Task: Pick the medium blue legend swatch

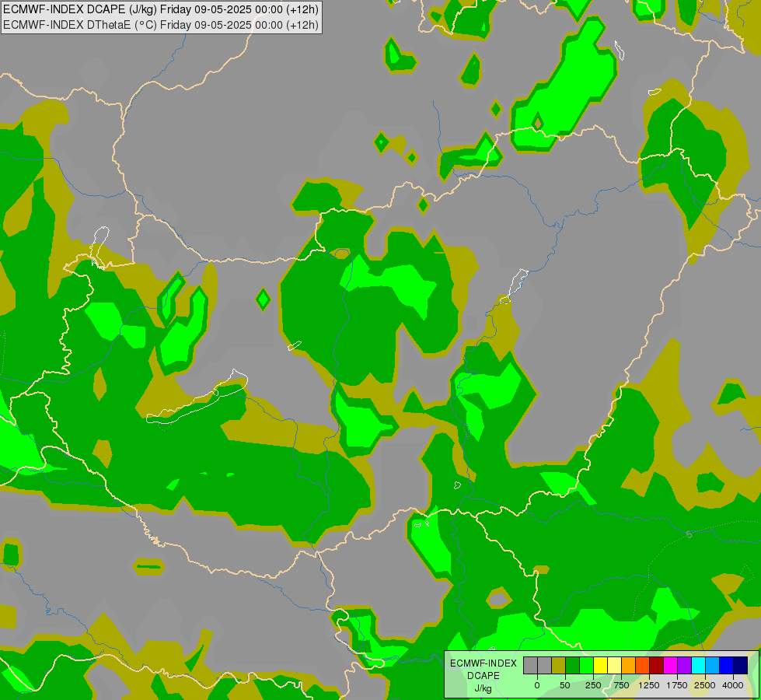Action: (727, 665)
